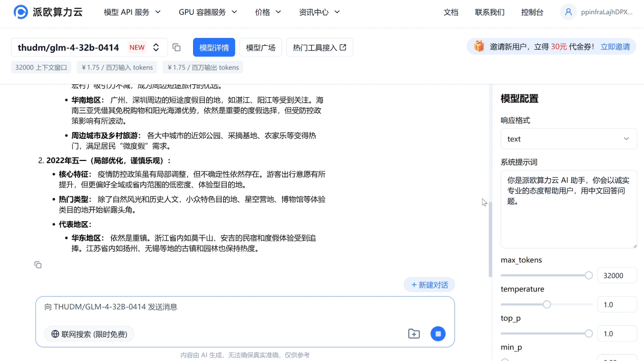Start a new chat with 新建对话

tap(429, 285)
